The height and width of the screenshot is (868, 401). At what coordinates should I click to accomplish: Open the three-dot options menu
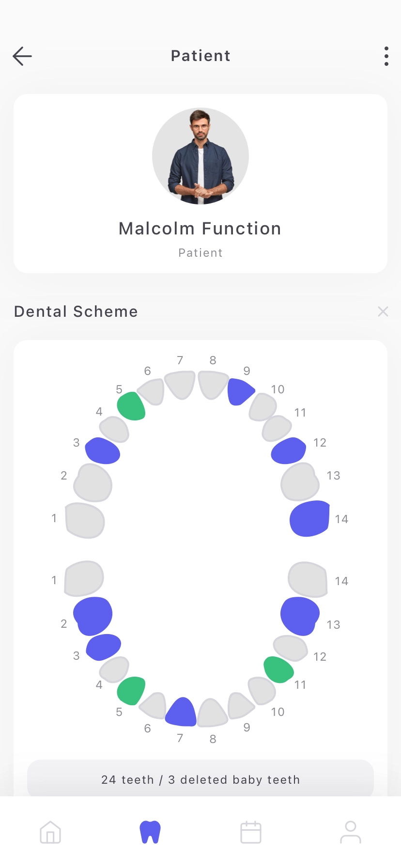pyautogui.click(x=386, y=56)
